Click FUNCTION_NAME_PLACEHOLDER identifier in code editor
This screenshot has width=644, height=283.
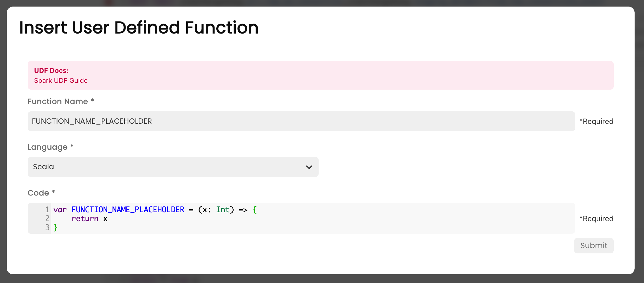tap(128, 210)
